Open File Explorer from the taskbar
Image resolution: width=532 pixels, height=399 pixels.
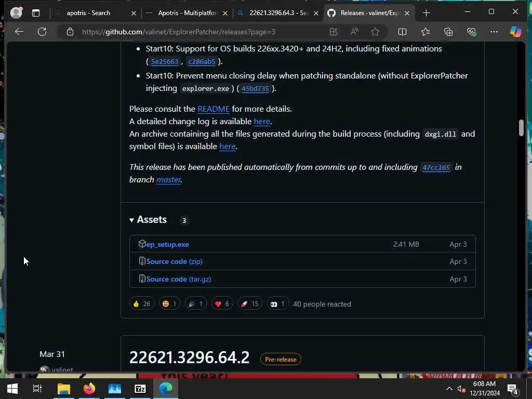(x=63, y=389)
